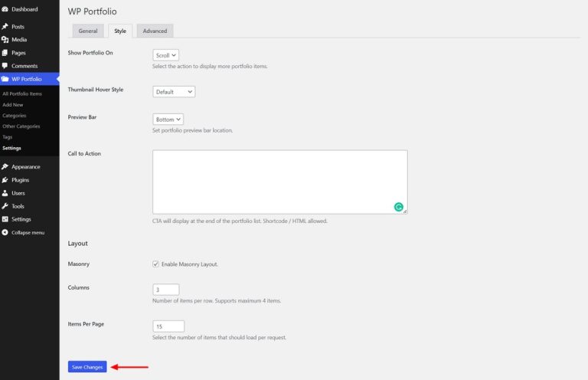The width and height of the screenshot is (588, 380).
Task: Open the Posts menu
Action: click(x=18, y=27)
